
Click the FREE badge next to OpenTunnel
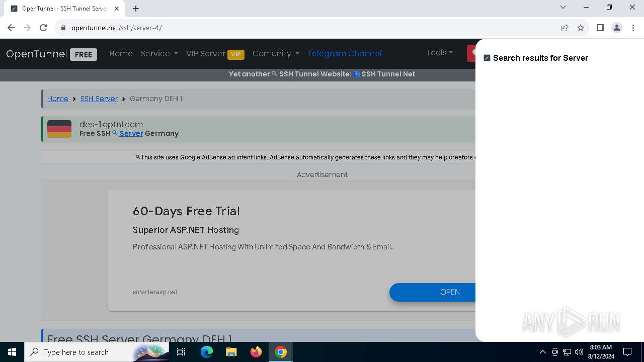coord(84,54)
